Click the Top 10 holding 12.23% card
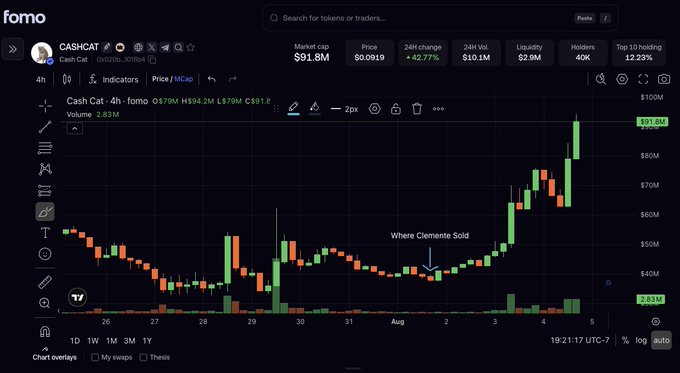680x373 pixels. click(x=639, y=52)
